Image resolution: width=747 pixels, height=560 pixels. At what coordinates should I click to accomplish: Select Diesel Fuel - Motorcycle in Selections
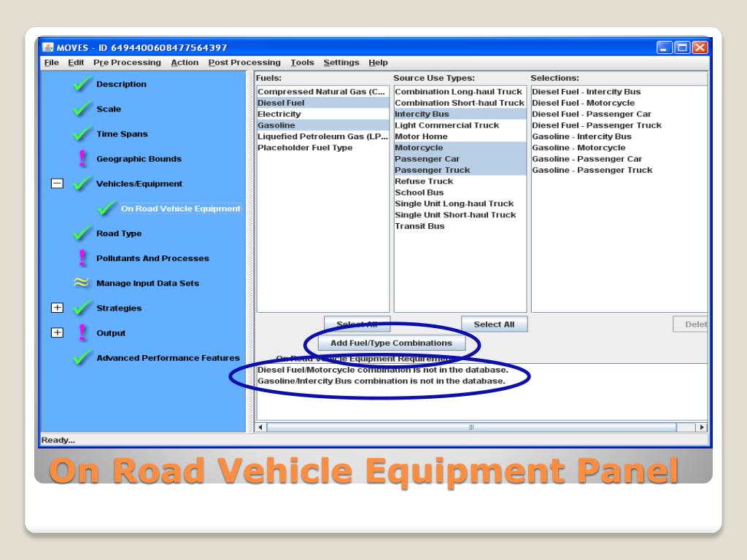coord(619,103)
